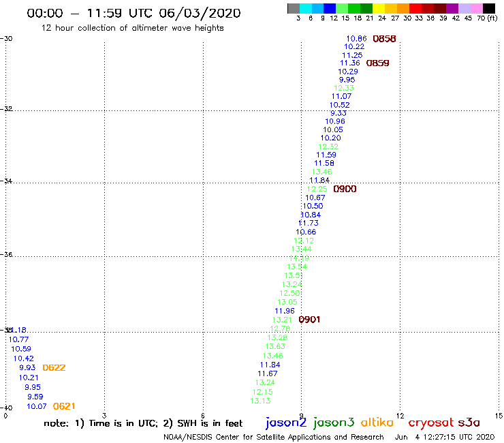
Task: Click the 11.36 wave height value
Action: [x=350, y=63]
